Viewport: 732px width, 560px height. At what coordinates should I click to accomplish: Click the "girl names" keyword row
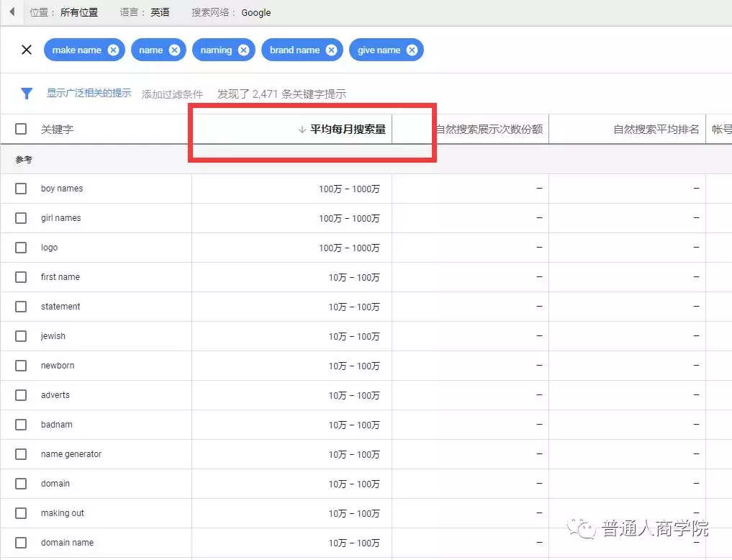click(x=62, y=218)
